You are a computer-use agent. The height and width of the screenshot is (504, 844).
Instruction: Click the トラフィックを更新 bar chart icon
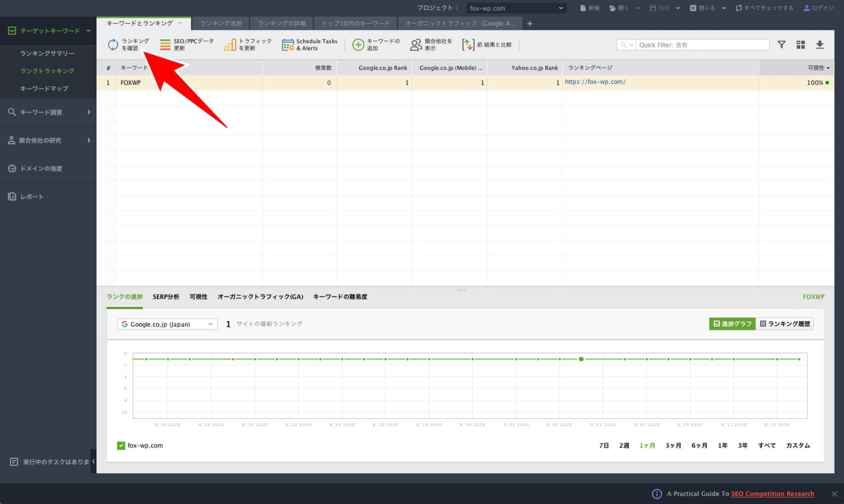pos(230,45)
